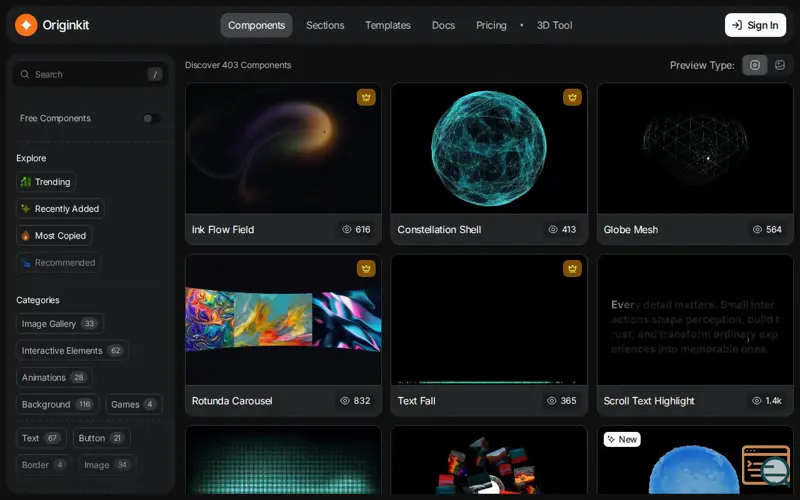Enable the Free Components switch
The image size is (800, 500).
(152, 118)
